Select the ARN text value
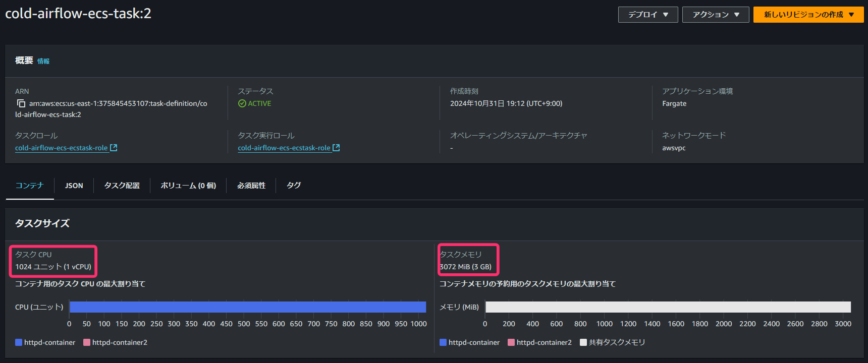The image size is (868, 363). coord(111,109)
